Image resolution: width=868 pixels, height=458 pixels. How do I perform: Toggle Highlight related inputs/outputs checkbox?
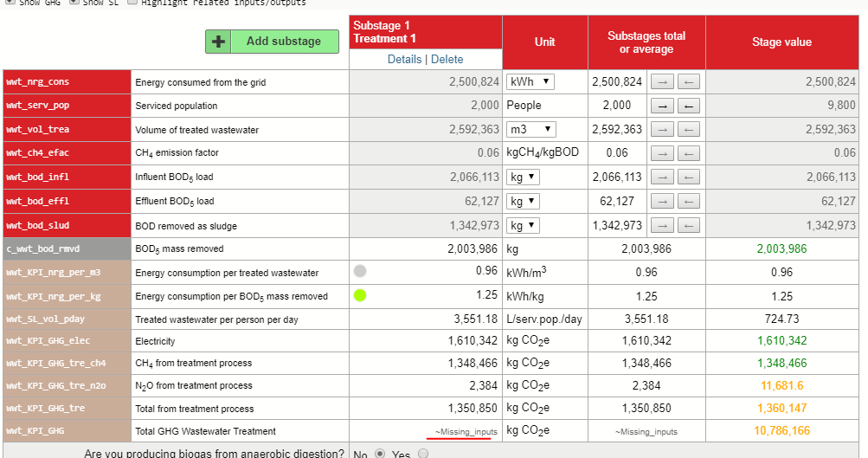tap(132, 2)
